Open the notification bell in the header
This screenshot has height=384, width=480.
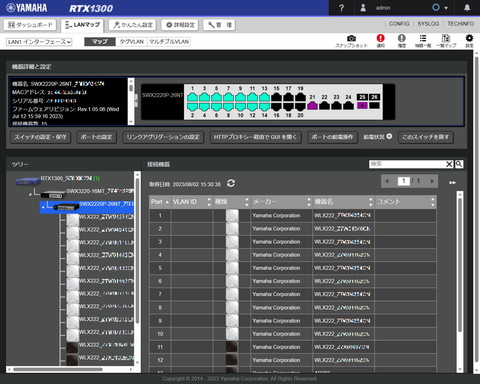click(467, 8)
